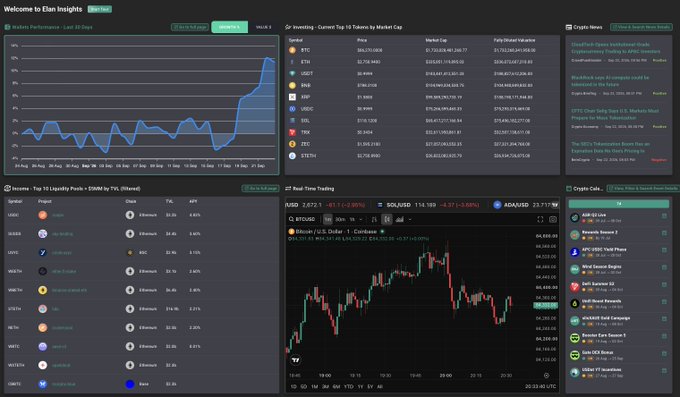680x397 pixels.
Task: Click calendar icon for APC USDC Yield Phase
Action: coord(664,250)
